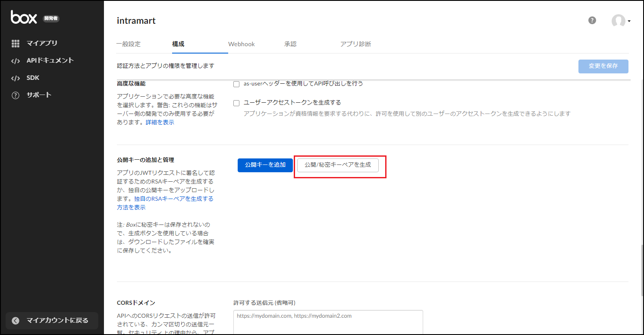
Task: Expand the account menu dropdown arrow
Action: [x=629, y=22]
